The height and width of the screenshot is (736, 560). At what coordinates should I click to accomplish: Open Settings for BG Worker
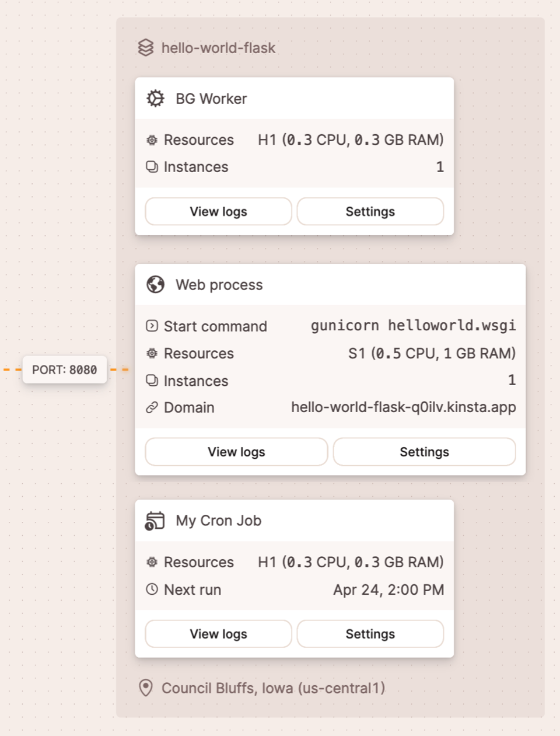point(370,211)
